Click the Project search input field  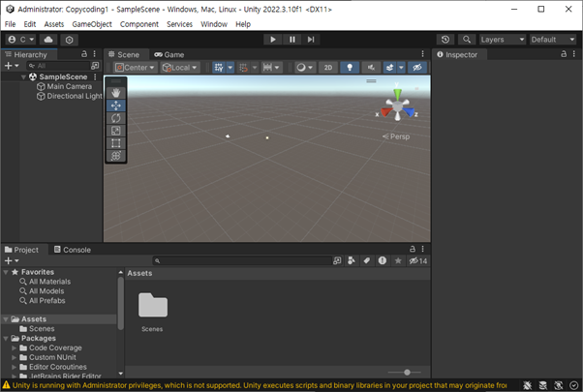pos(242,260)
